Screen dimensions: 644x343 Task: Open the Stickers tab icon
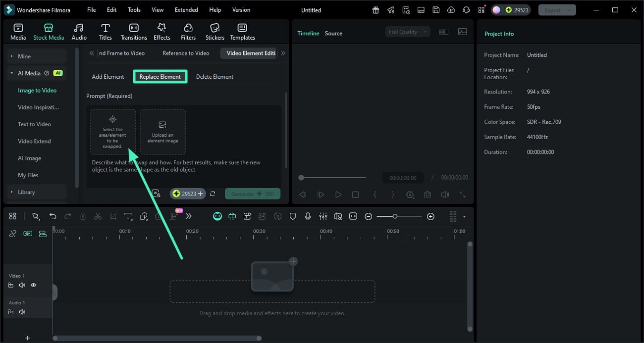pos(215,28)
